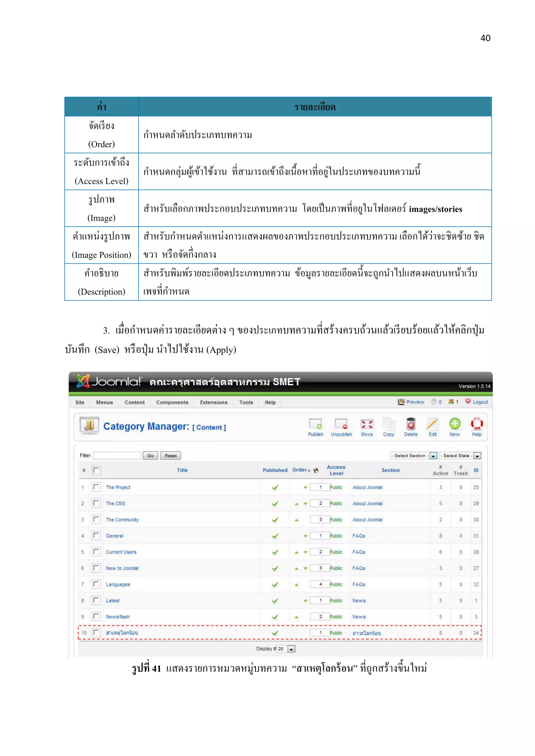Open the Tools menu
Image resolution: width=535 pixels, height=756 pixels.
[246, 402]
